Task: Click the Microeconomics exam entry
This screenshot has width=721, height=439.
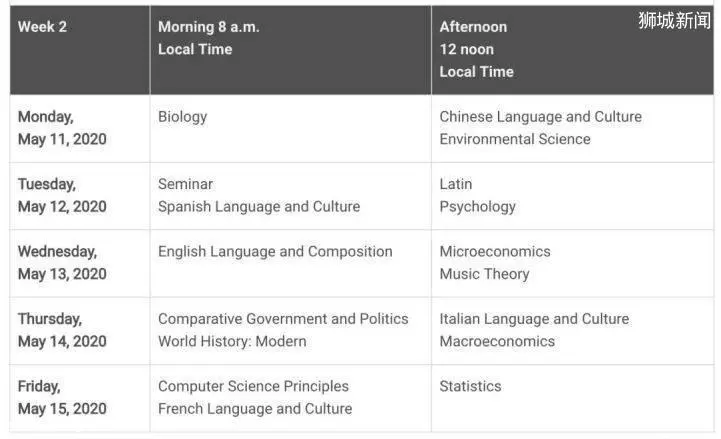Action: tap(495, 251)
